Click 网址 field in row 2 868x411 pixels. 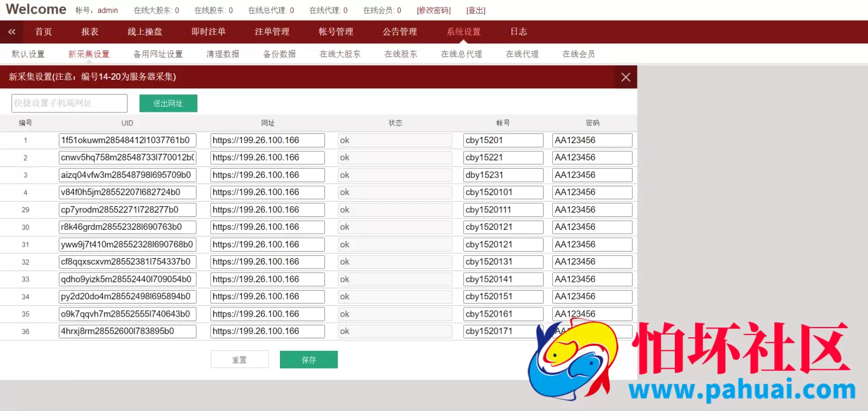pyautogui.click(x=267, y=158)
